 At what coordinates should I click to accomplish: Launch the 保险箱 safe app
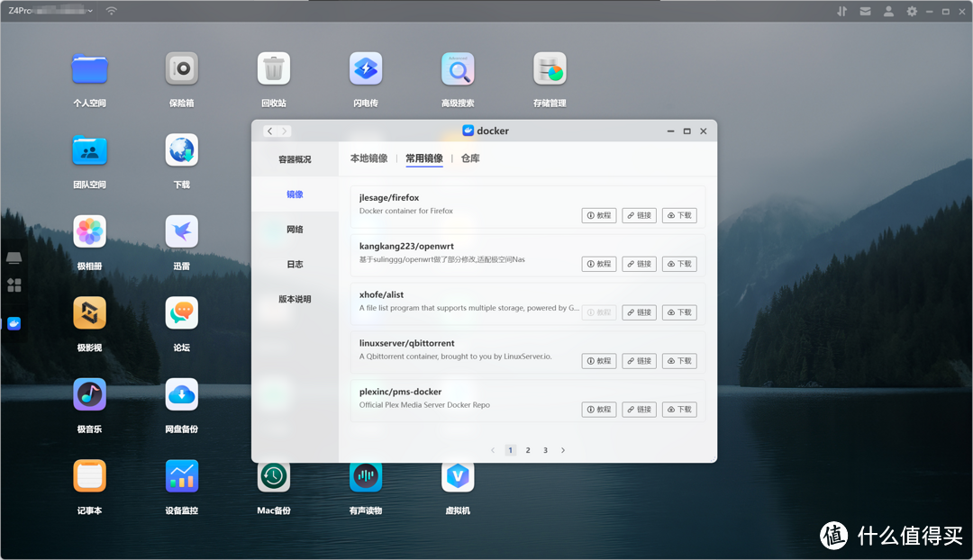pyautogui.click(x=181, y=69)
